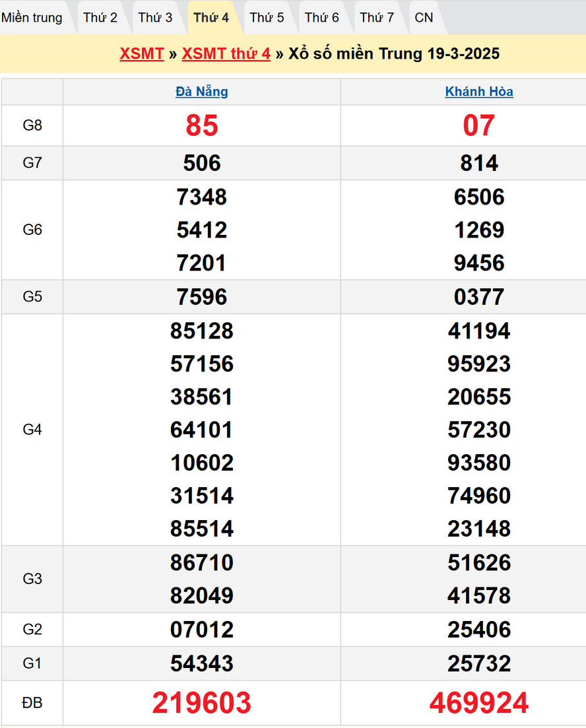Click the ĐB row label
586x728 pixels.
coord(32,703)
